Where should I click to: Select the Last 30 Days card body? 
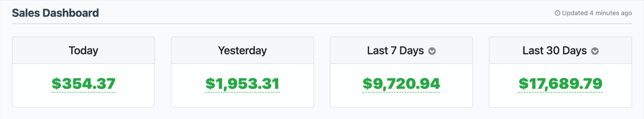tap(561, 85)
